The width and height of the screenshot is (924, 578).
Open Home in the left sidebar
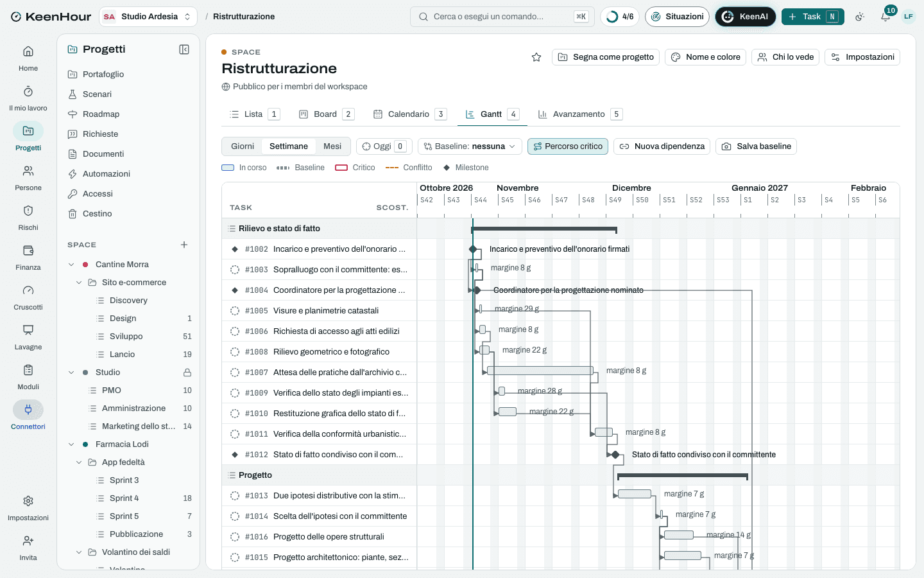pyautogui.click(x=28, y=58)
